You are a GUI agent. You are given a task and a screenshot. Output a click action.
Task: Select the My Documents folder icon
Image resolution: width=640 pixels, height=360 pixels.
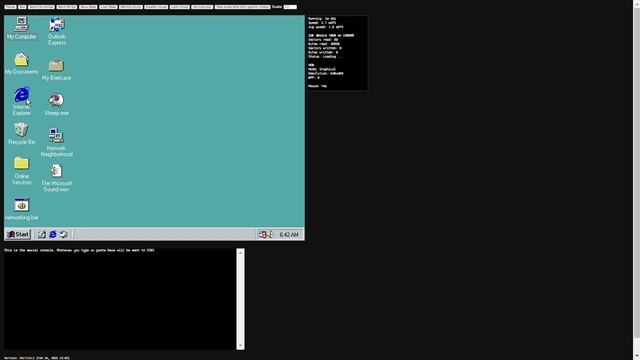(21, 64)
